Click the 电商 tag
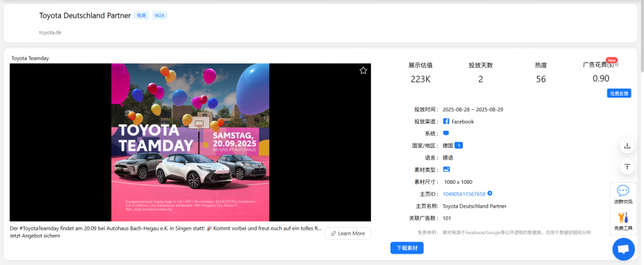Screen dimensions: 644x265 (x=142, y=16)
